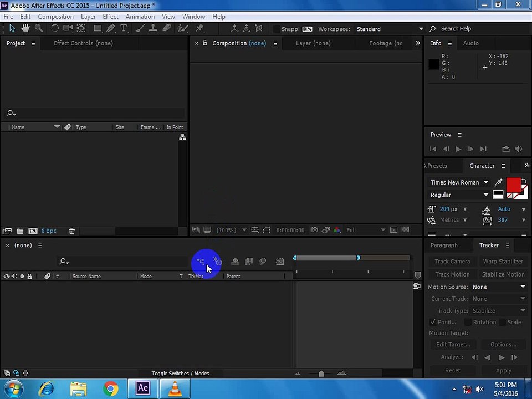Select the Rectangle shape tool
532x399 pixels.
click(x=98, y=28)
